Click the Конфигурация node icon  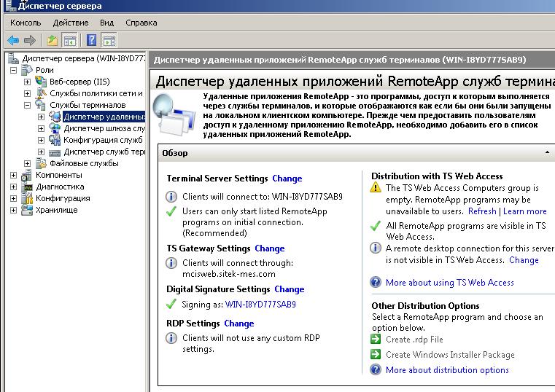click(27, 198)
